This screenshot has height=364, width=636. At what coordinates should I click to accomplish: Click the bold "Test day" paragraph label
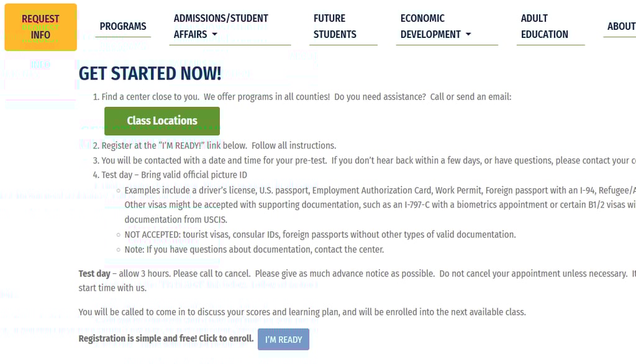point(94,273)
